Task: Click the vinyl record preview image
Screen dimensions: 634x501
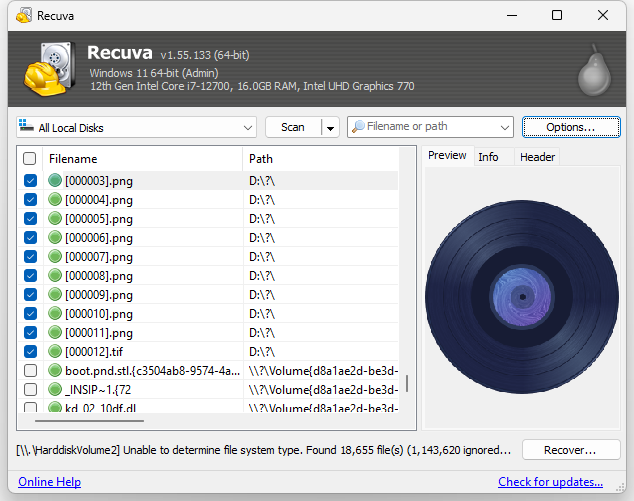Action: point(522,296)
